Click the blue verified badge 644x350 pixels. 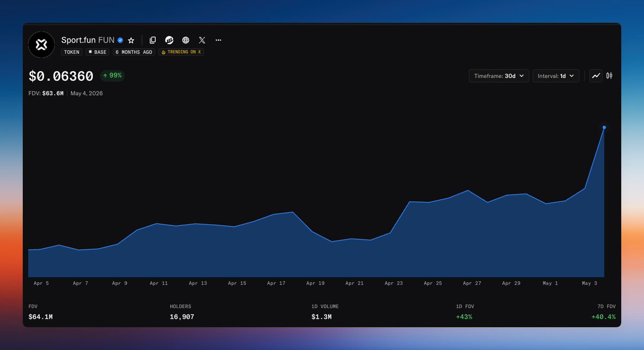click(120, 40)
